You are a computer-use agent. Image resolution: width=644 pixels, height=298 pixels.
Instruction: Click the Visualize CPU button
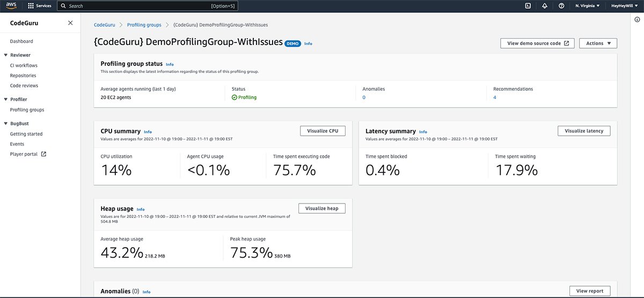point(322,131)
